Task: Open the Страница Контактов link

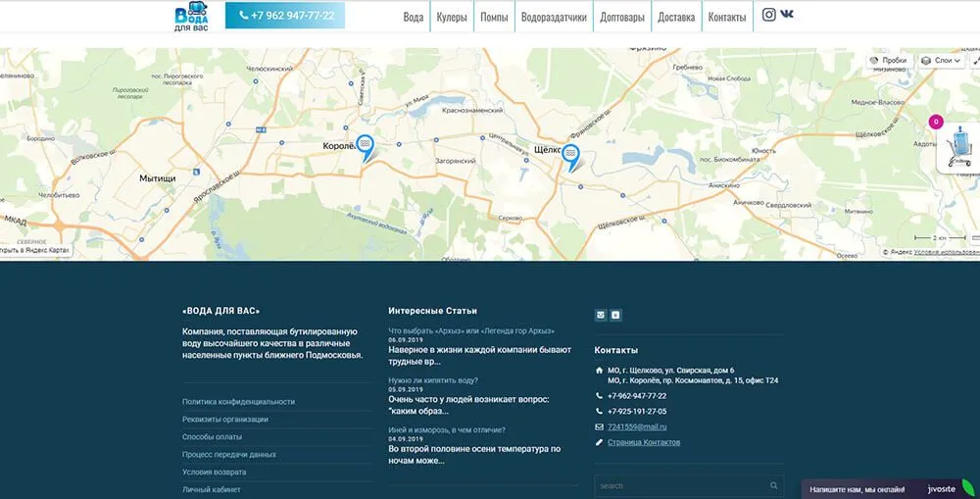Action: pos(644,442)
